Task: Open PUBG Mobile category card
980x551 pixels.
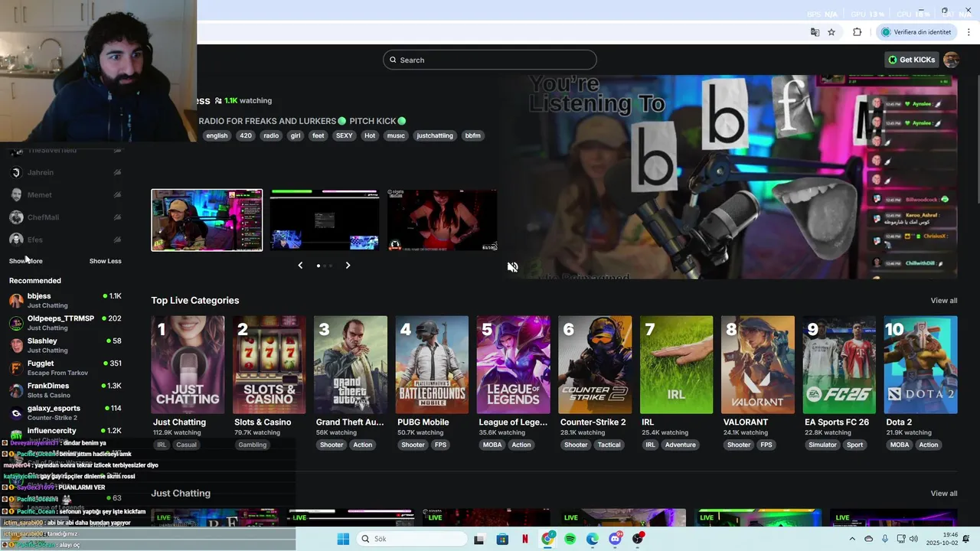Action: point(432,365)
